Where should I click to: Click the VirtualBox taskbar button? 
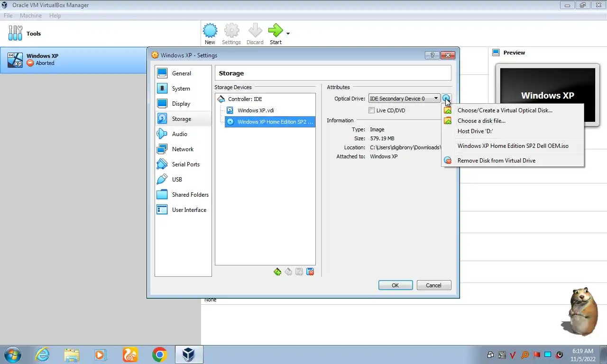[x=189, y=355]
